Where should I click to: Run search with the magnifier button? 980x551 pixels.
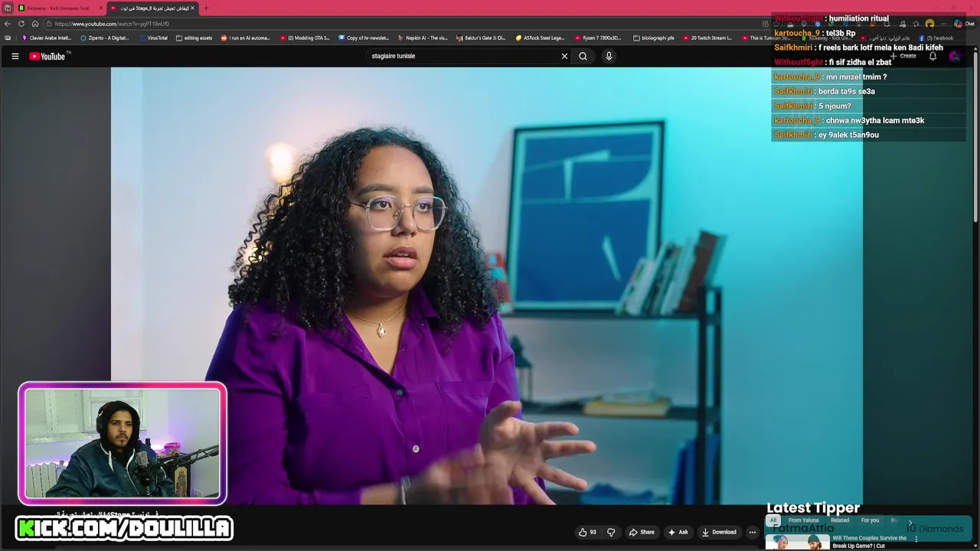[583, 56]
